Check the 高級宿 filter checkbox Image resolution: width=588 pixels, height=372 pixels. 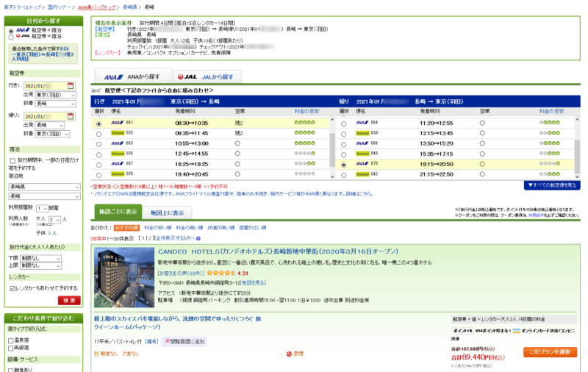[x=11, y=348]
